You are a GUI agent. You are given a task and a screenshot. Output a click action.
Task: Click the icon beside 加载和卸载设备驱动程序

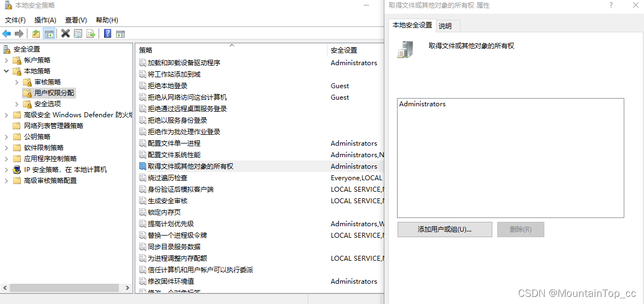(142, 63)
